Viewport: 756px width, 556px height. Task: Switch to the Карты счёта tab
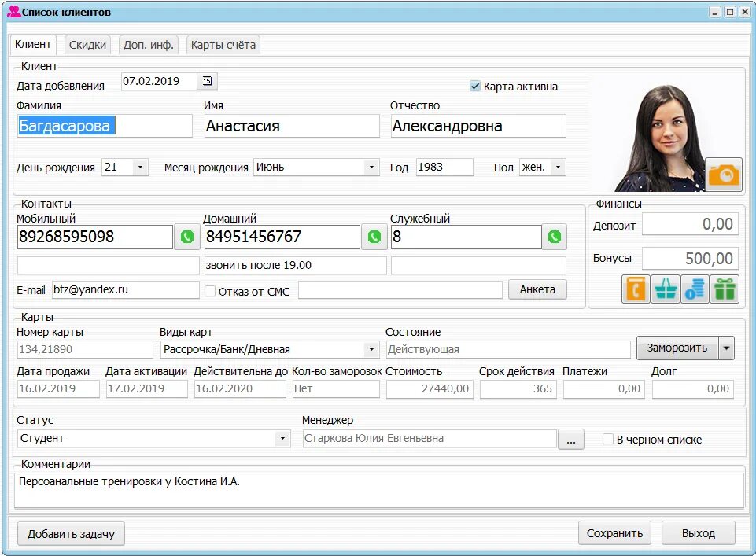tap(223, 45)
